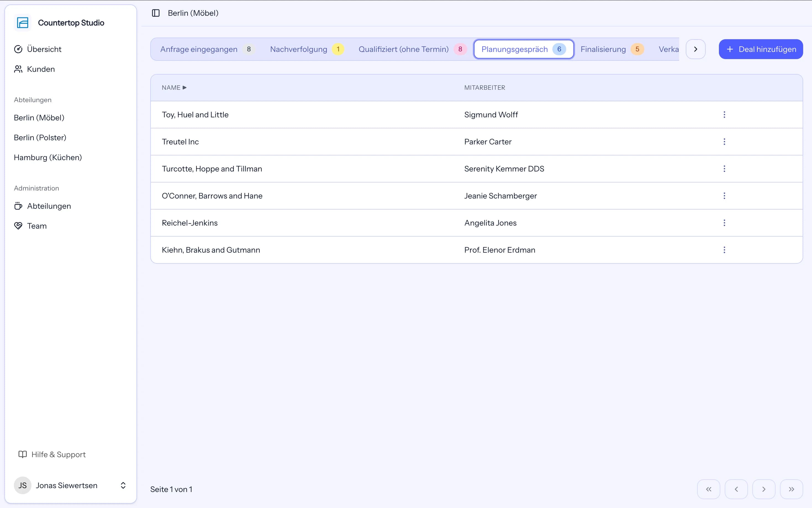Viewport: 812px width, 508px height.
Task: Open the Kunden page
Action: tap(34, 69)
